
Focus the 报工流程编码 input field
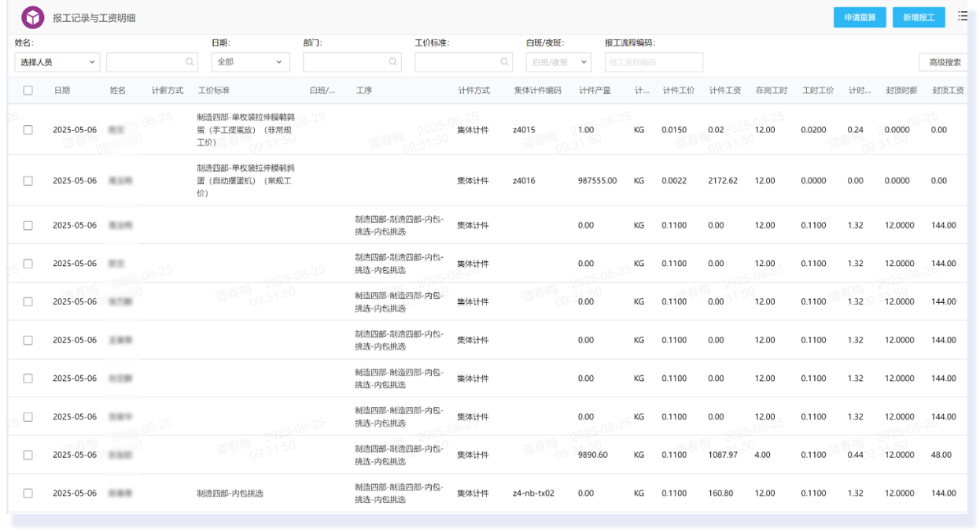(654, 62)
